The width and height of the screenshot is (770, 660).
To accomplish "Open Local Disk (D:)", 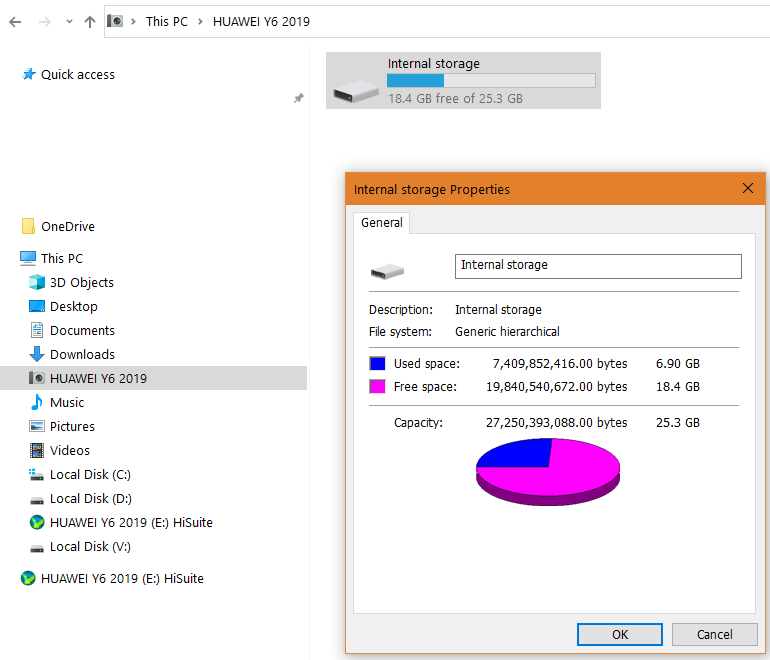I will pos(91,498).
